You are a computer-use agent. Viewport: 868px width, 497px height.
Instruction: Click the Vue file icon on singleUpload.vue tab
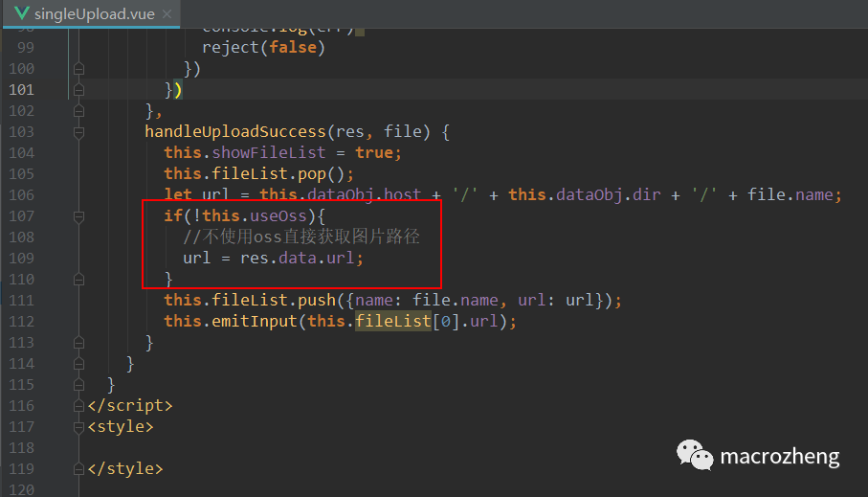click(x=22, y=13)
